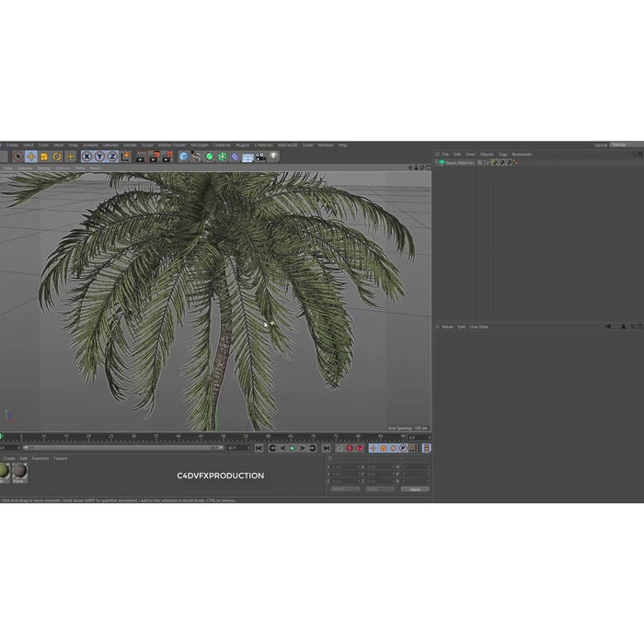Play animation forwards
This screenshot has width=644, height=644.
click(293, 448)
